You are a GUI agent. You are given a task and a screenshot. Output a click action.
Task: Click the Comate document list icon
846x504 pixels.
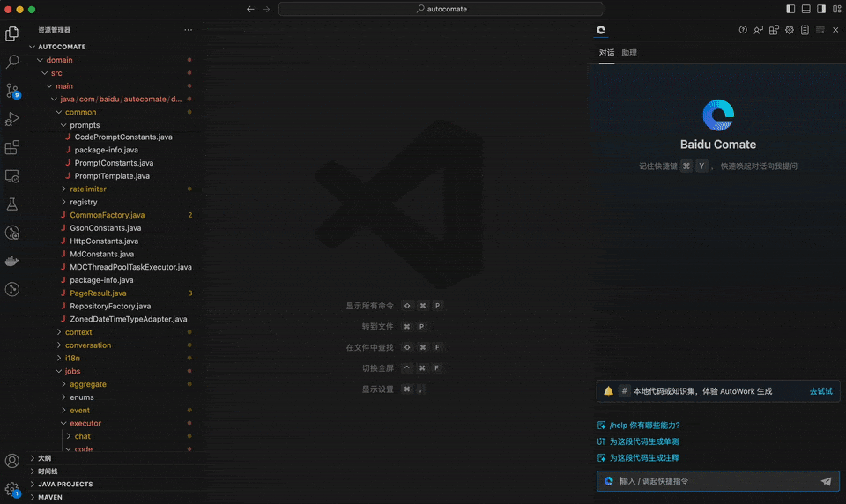[x=805, y=30]
